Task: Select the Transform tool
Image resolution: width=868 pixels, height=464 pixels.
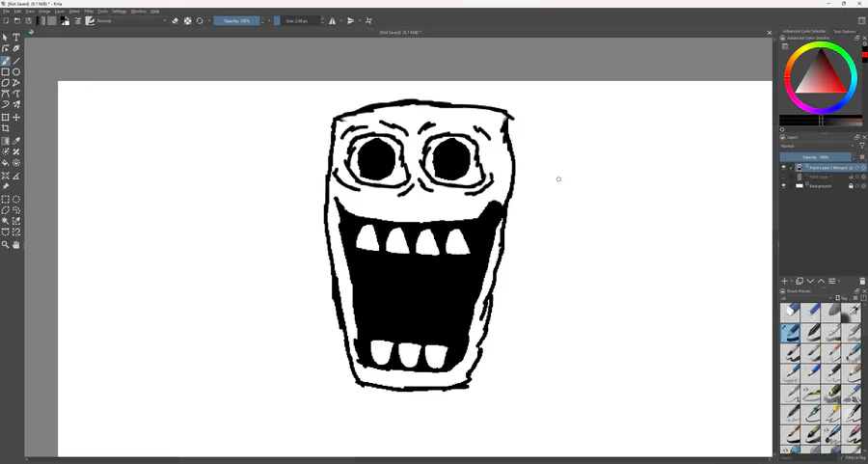Action: click(x=6, y=118)
